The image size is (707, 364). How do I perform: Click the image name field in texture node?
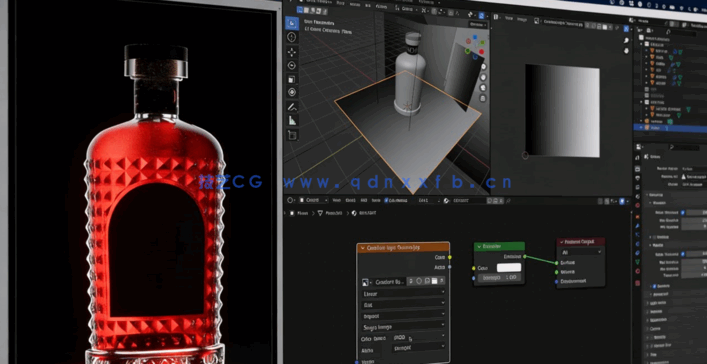(x=389, y=281)
